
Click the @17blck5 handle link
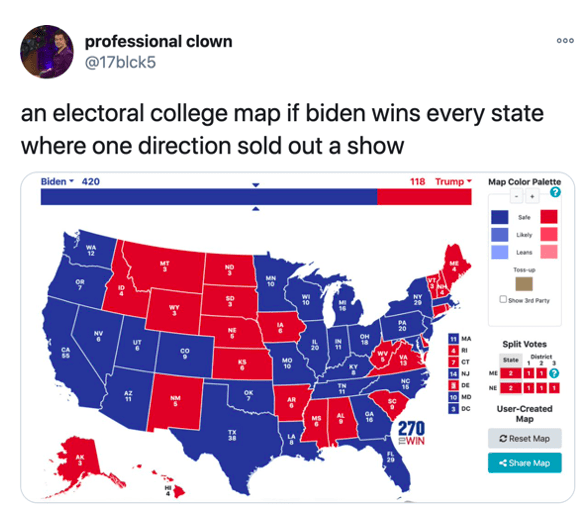coord(120,62)
